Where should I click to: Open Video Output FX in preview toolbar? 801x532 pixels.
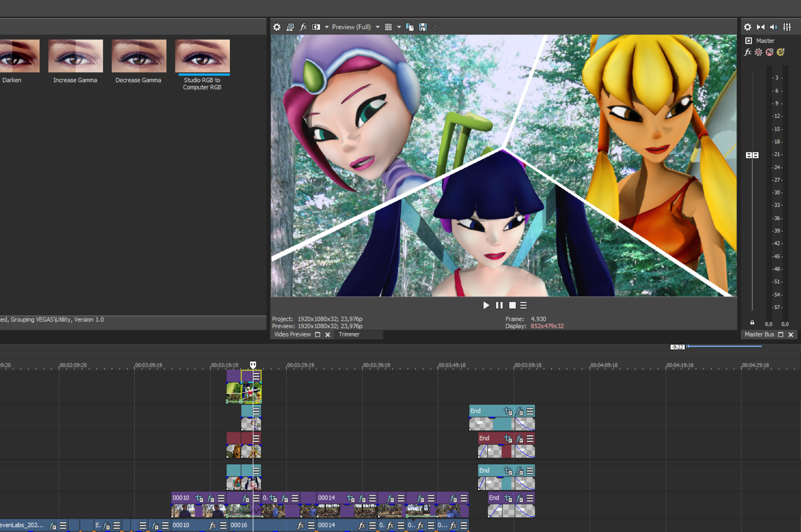tap(303, 27)
